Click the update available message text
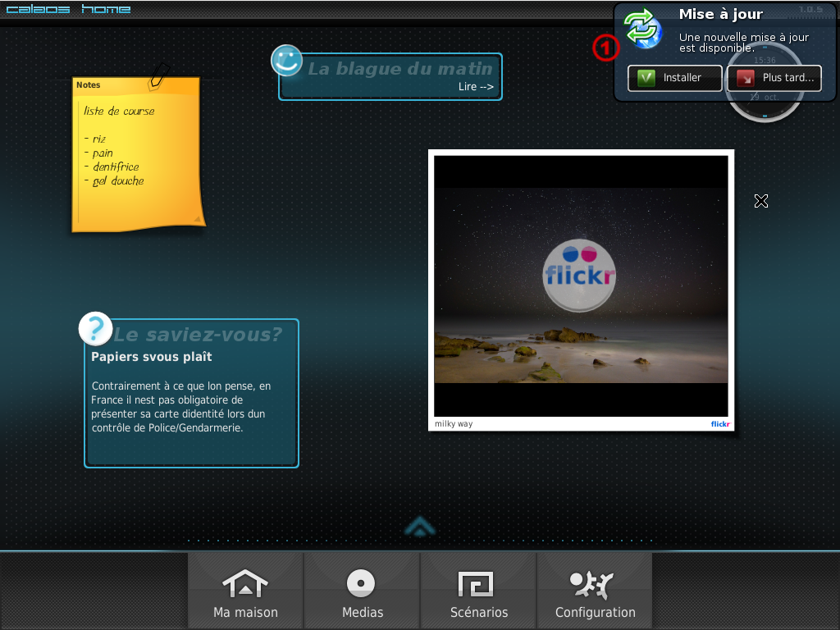Image resolution: width=840 pixels, height=630 pixels. click(x=743, y=43)
